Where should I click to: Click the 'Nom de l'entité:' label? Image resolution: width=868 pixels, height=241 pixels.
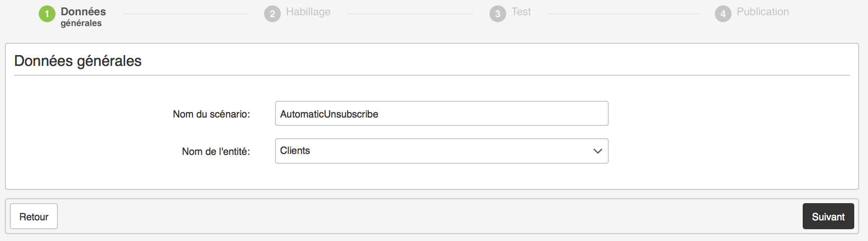[216, 151]
